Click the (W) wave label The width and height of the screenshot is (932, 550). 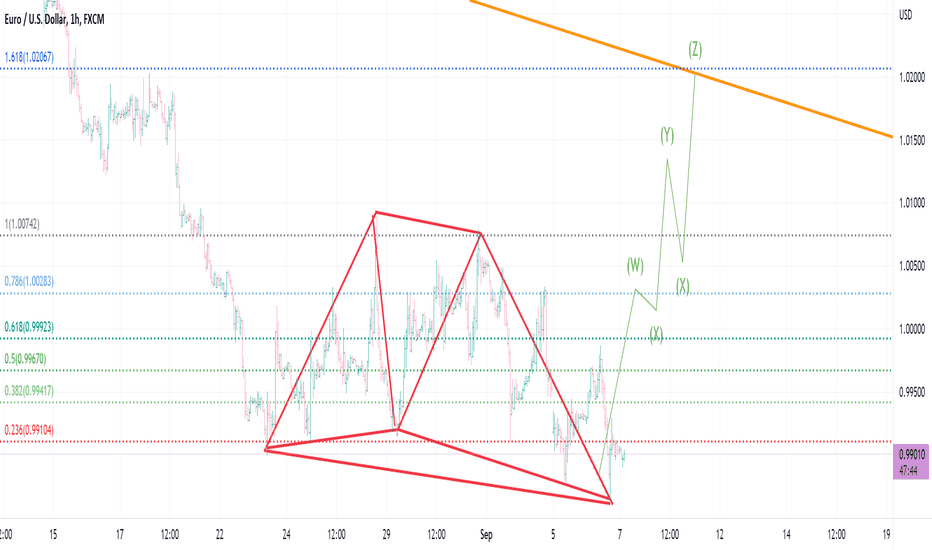tap(635, 265)
